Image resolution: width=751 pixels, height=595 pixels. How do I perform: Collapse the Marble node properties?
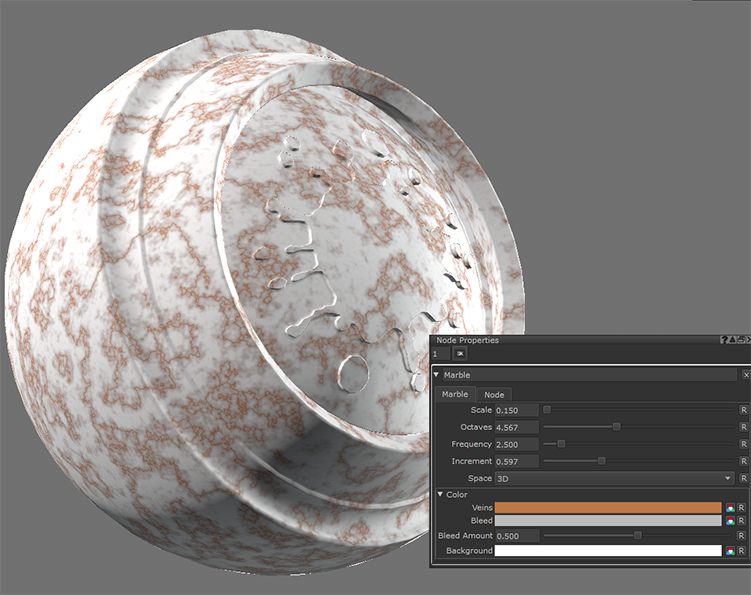437,375
